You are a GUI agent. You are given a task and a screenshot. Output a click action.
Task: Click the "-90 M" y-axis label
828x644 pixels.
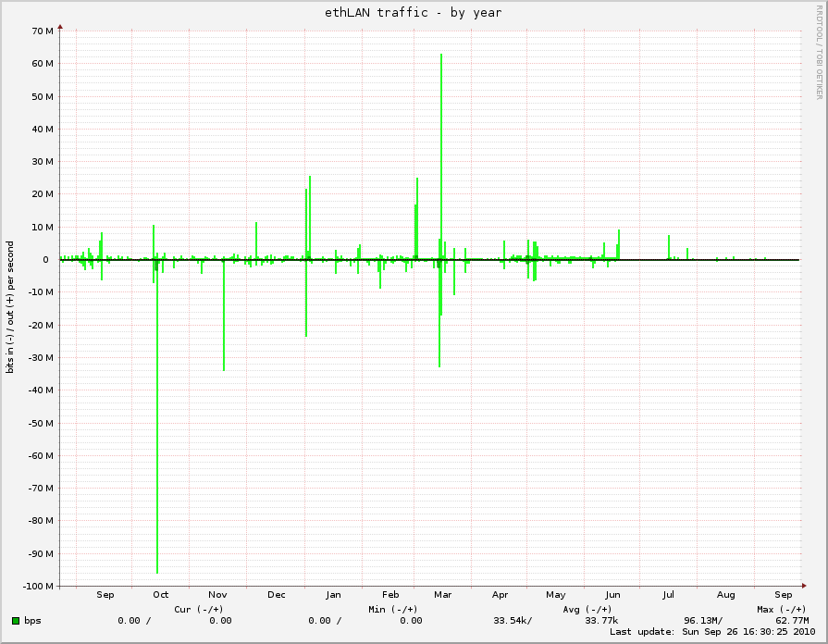[x=41, y=553]
